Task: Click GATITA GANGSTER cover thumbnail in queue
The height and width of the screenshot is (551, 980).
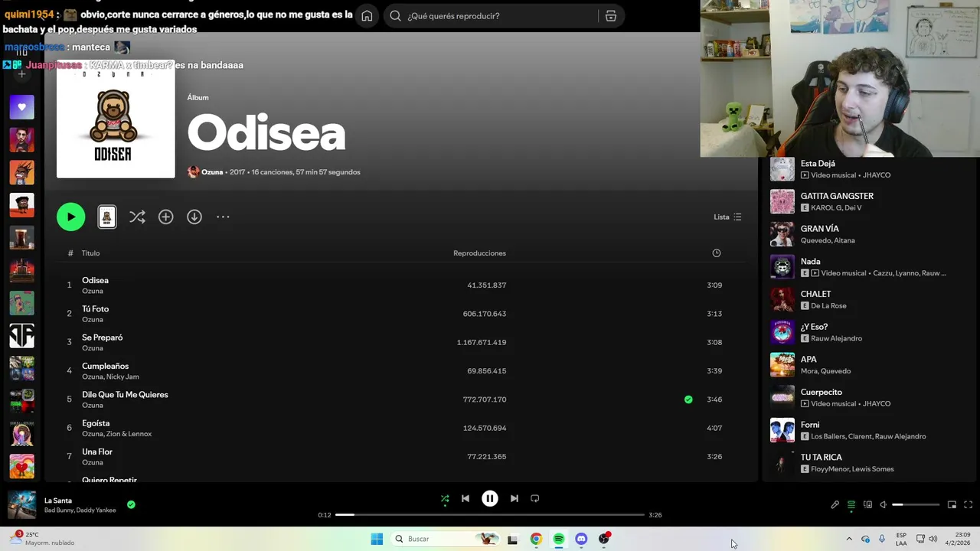Action: (x=782, y=202)
